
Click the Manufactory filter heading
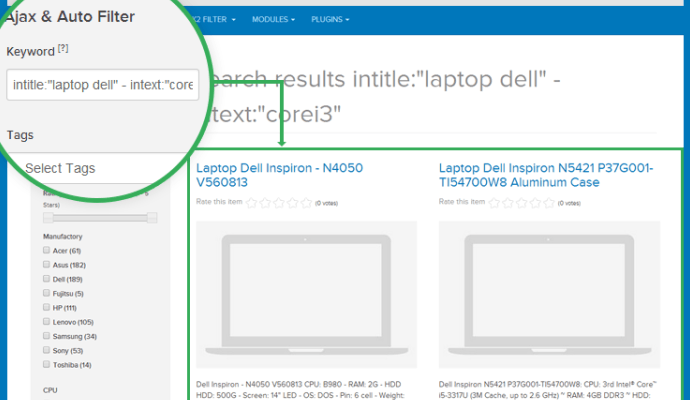point(62,236)
